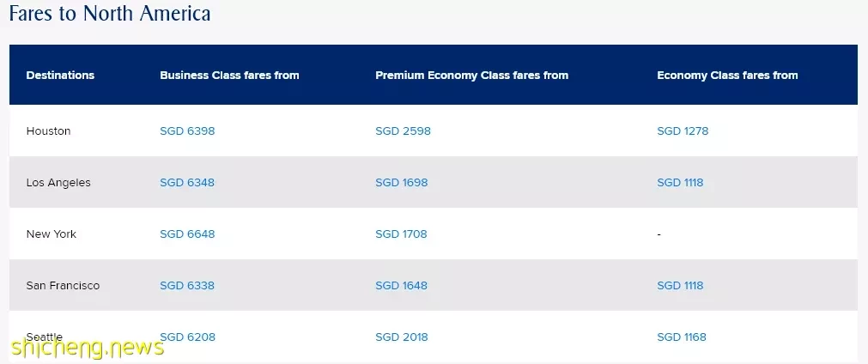Open Seattle Business Class fare SGD 6208
Screen dimensions: 868x364
[x=188, y=337]
